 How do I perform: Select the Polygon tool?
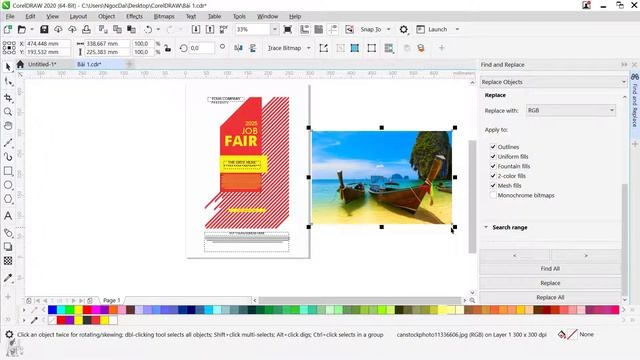point(8,199)
